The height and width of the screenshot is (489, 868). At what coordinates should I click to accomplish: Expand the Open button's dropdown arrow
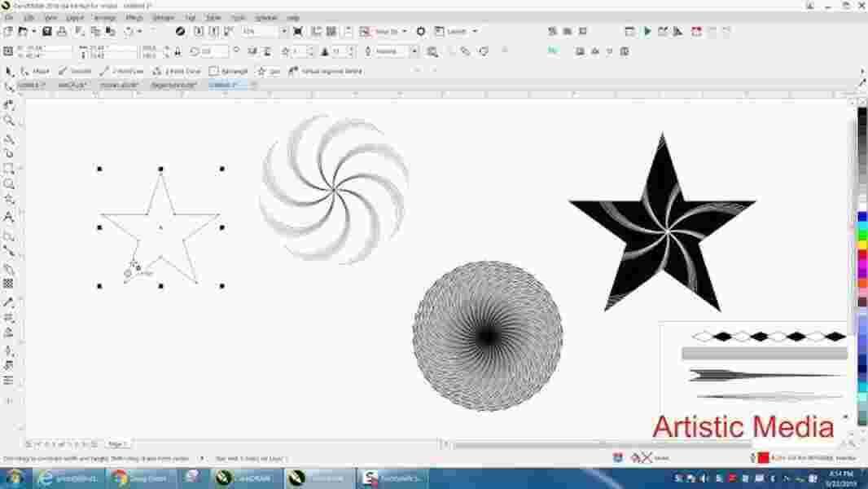click(x=33, y=32)
